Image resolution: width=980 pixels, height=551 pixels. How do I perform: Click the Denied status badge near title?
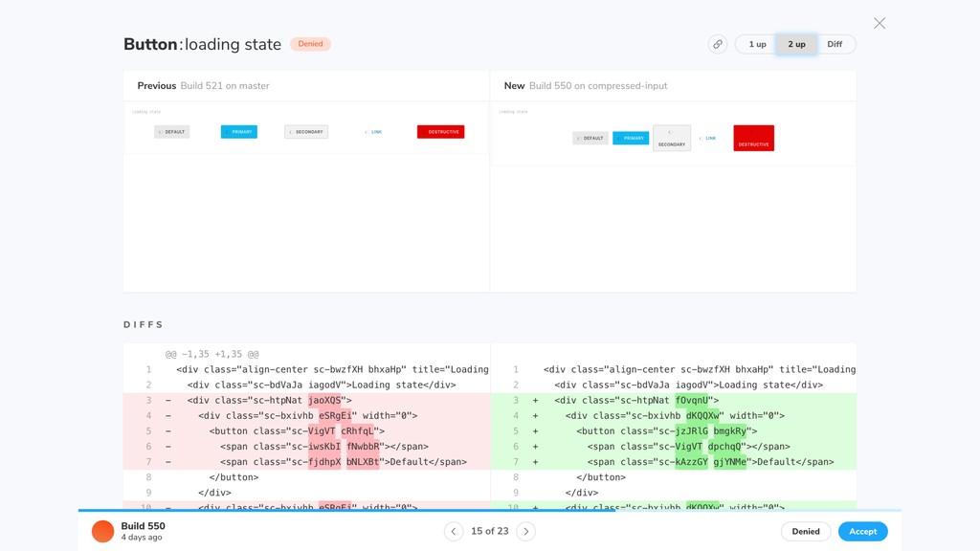click(311, 44)
